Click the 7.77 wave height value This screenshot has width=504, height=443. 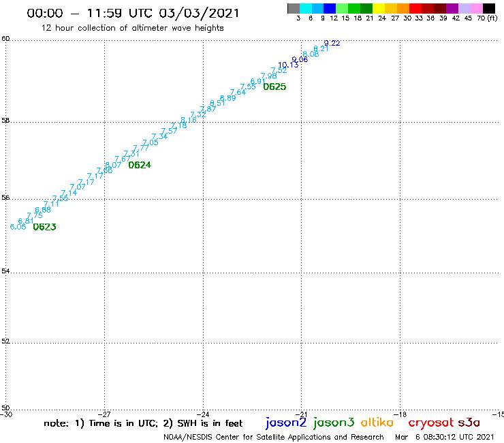pyautogui.click(x=141, y=149)
